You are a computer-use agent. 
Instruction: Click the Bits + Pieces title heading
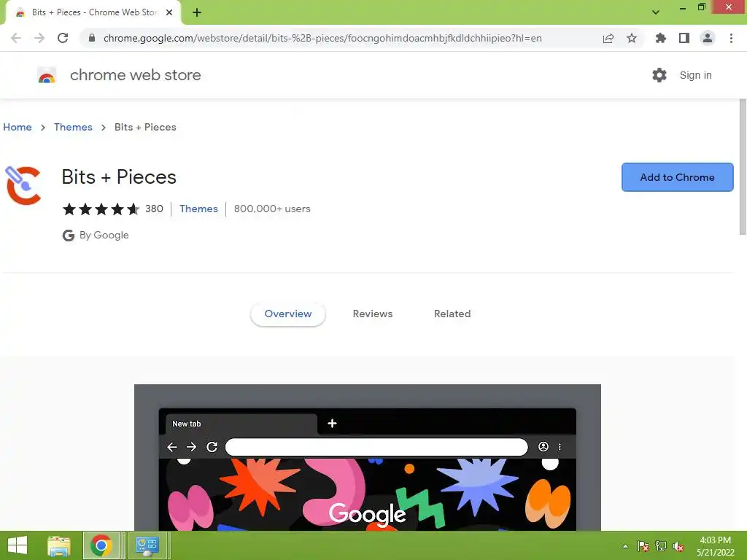(119, 177)
